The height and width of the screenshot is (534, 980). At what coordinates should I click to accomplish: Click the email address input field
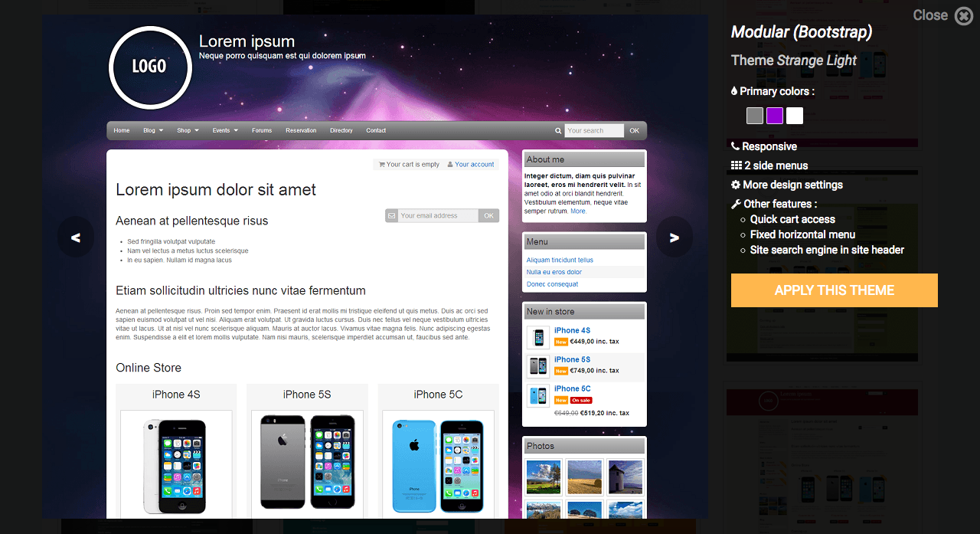tap(438, 216)
